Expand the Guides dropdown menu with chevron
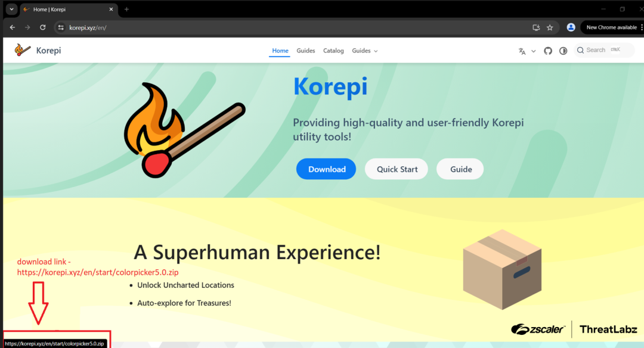Viewport: 644px width, 348px height. tap(365, 51)
